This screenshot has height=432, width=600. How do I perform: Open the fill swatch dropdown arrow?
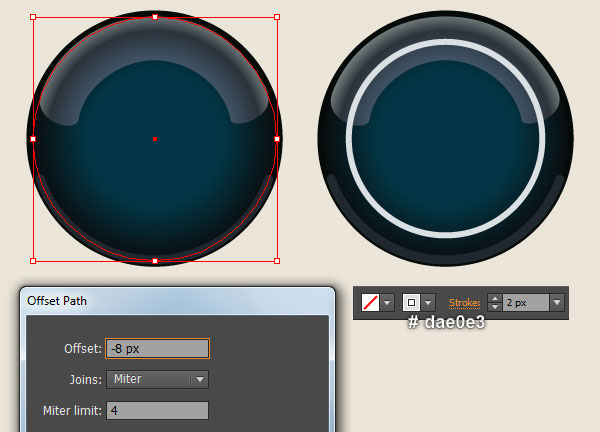click(x=387, y=303)
